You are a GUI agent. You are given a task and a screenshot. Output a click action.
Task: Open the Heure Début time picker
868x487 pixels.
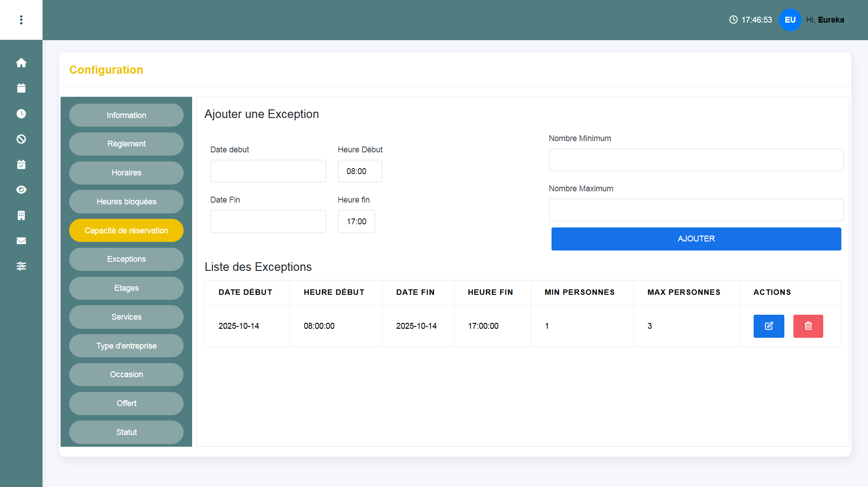[360, 171]
